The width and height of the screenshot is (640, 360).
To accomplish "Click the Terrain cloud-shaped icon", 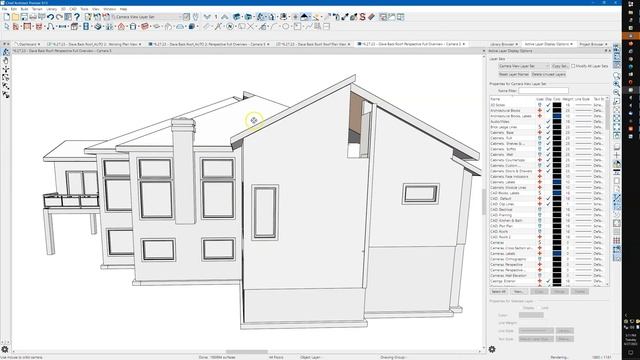I will click(180, 27).
